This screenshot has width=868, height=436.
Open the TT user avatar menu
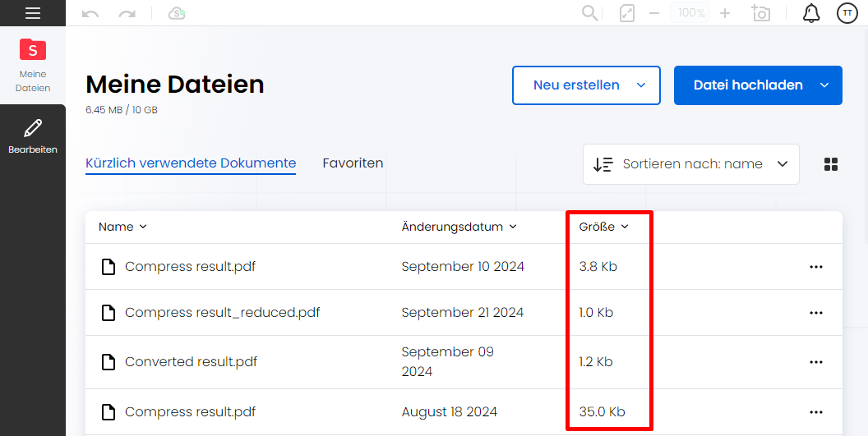coord(847,13)
